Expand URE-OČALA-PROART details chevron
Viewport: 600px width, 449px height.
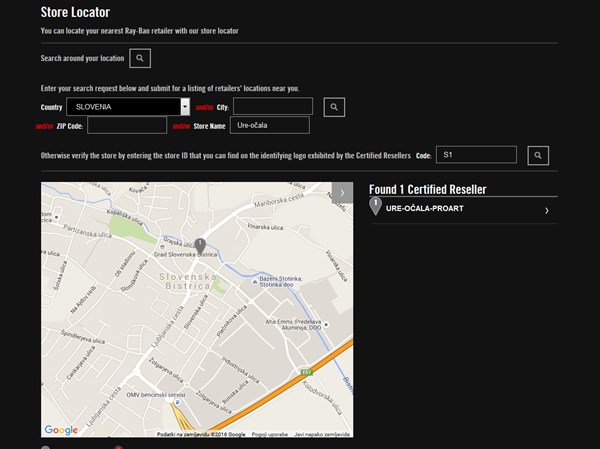[x=547, y=211]
